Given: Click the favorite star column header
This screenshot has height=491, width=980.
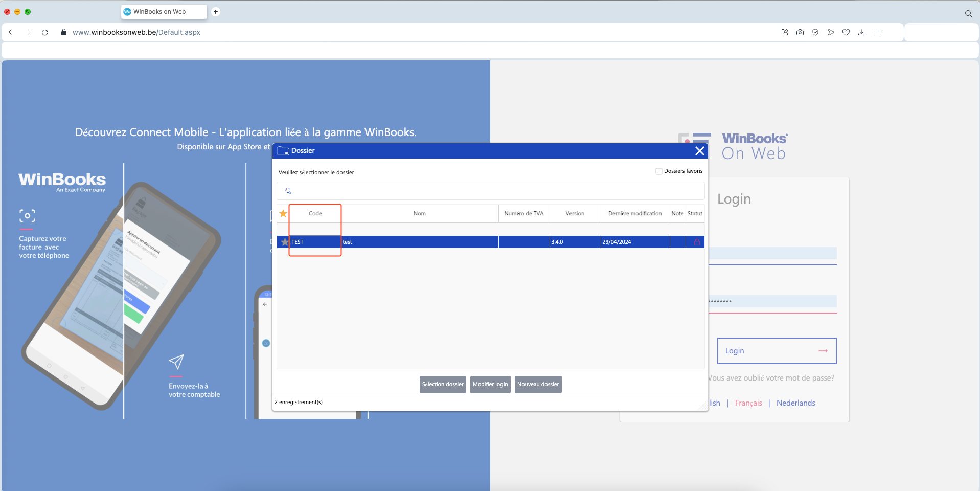Looking at the screenshot, I should (283, 213).
